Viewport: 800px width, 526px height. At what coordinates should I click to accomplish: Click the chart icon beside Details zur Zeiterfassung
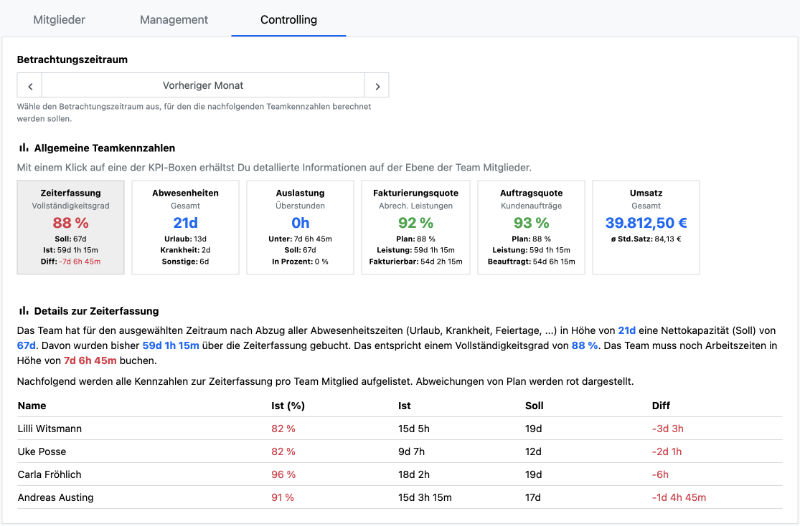click(24, 311)
